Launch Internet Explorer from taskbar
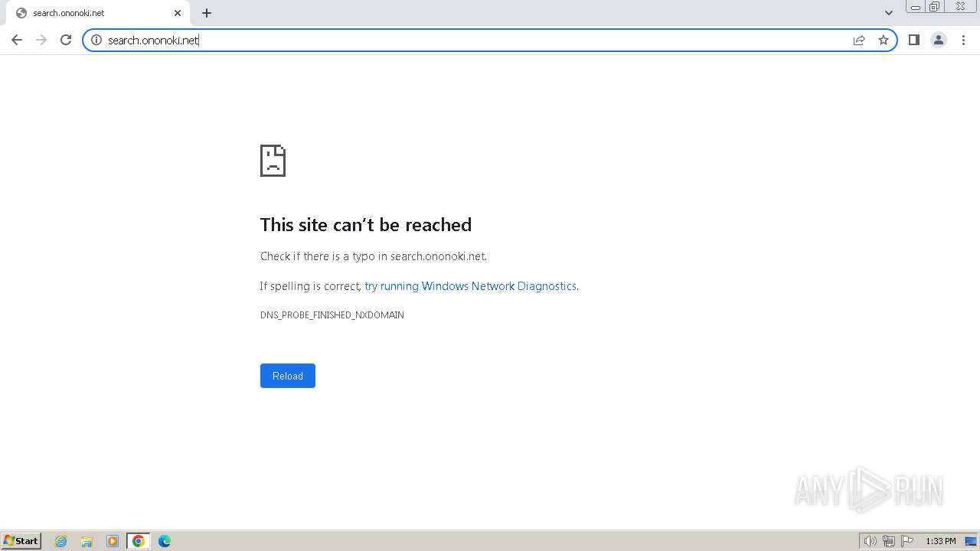Screen dimensions: 980x551 tap(61, 541)
